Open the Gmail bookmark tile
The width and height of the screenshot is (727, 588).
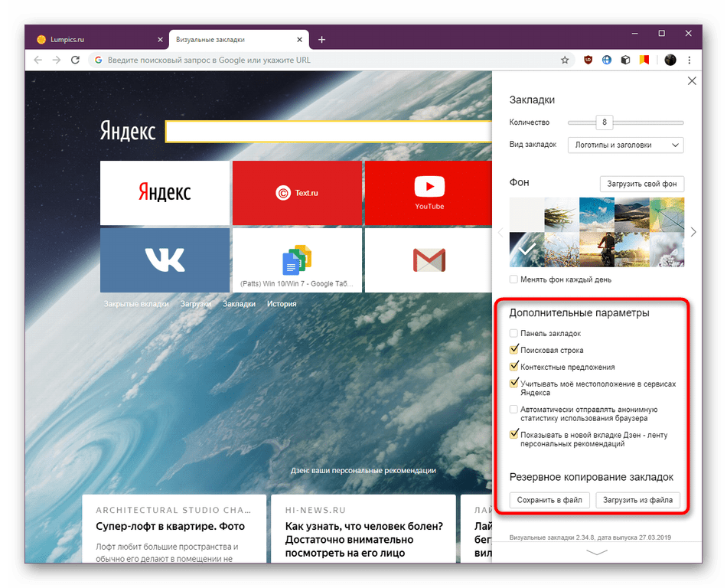[x=429, y=260]
